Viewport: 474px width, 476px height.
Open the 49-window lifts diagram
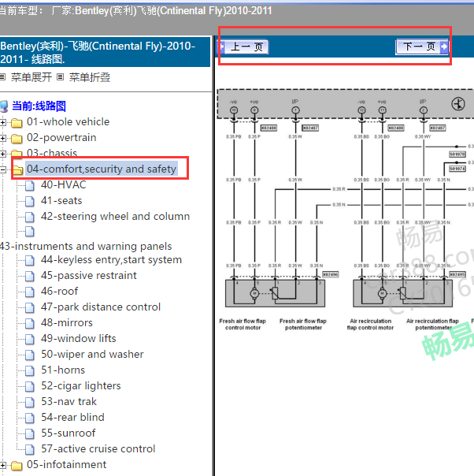pyautogui.click(x=79, y=339)
